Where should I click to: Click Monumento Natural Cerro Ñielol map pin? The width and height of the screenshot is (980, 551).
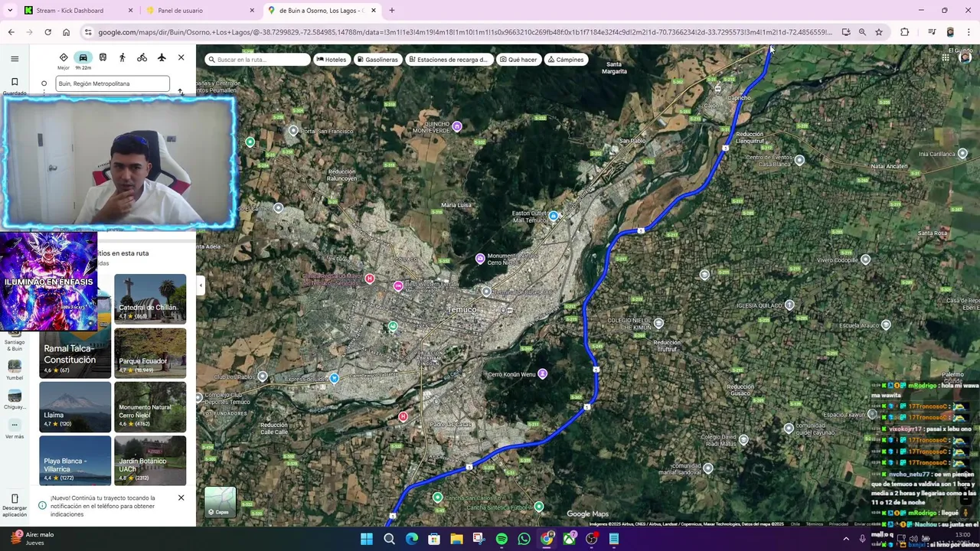click(480, 259)
